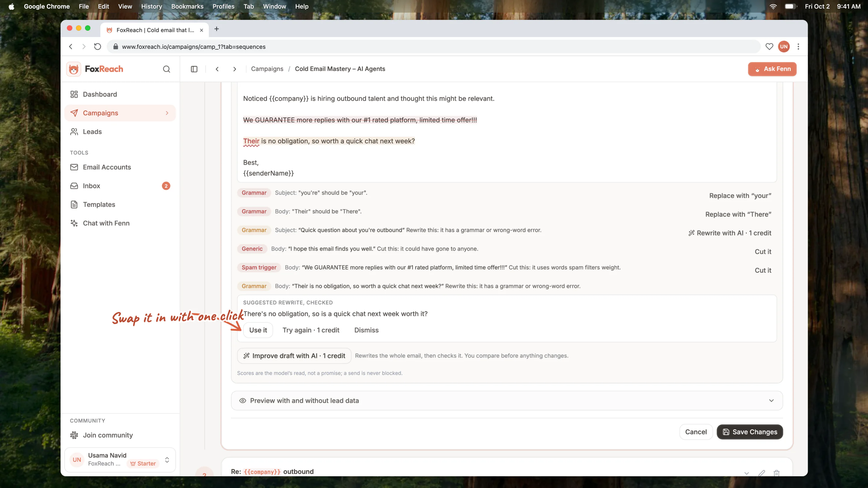Screen dimensions: 868x488
Task: Toggle the sidebar panel icon
Action: click(194, 69)
